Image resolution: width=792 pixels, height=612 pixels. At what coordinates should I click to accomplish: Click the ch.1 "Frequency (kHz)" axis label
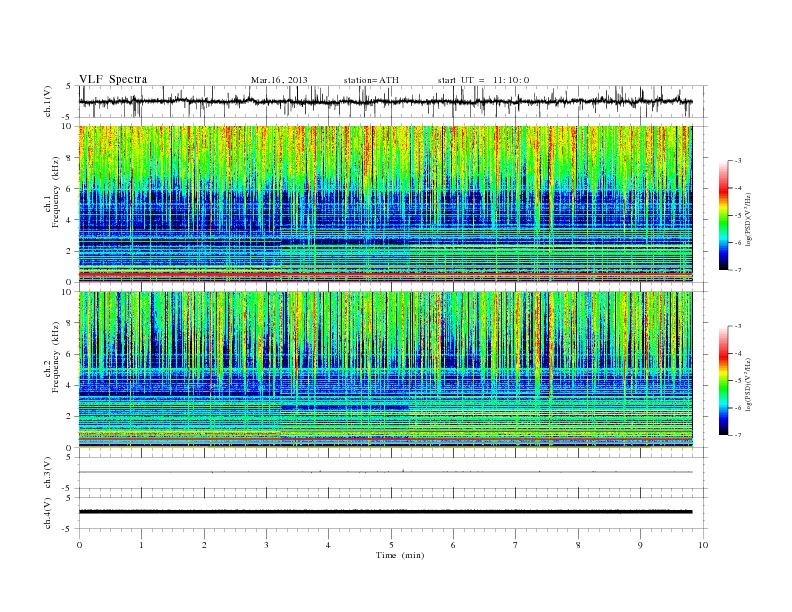pos(56,192)
